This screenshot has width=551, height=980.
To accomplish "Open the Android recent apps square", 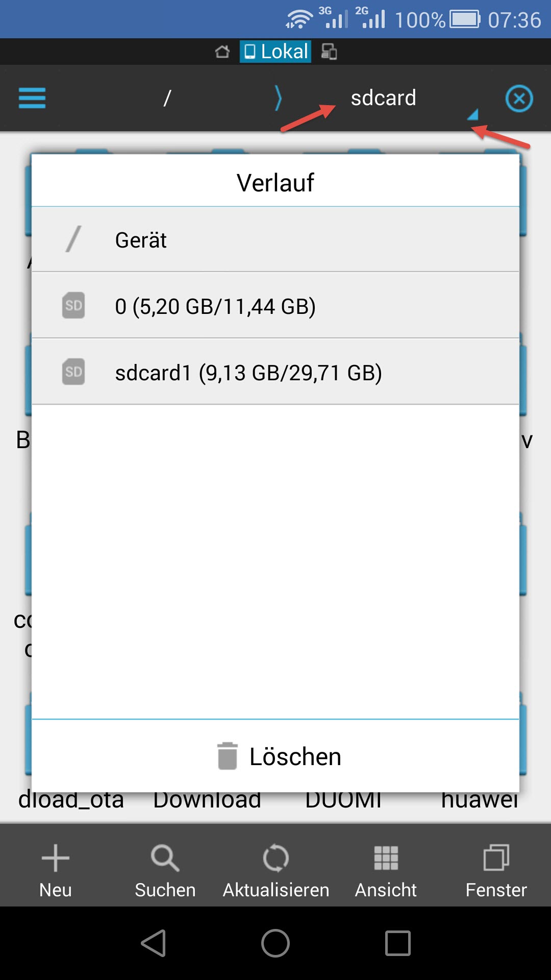I will coord(397,943).
